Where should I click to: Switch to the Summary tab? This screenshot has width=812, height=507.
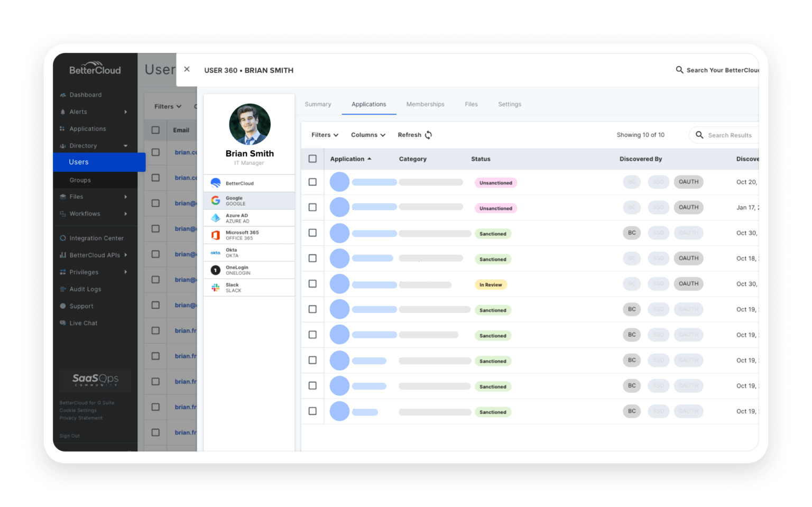(x=318, y=104)
